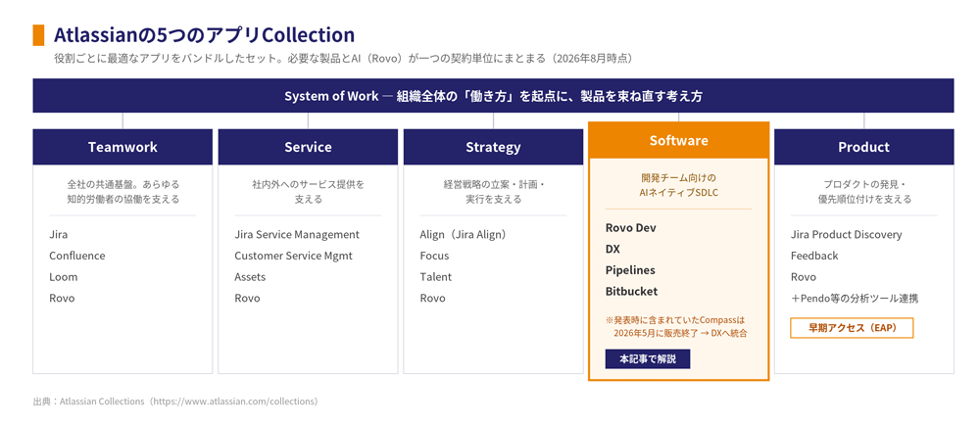Click Focus in the Strategy list

tap(434, 256)
